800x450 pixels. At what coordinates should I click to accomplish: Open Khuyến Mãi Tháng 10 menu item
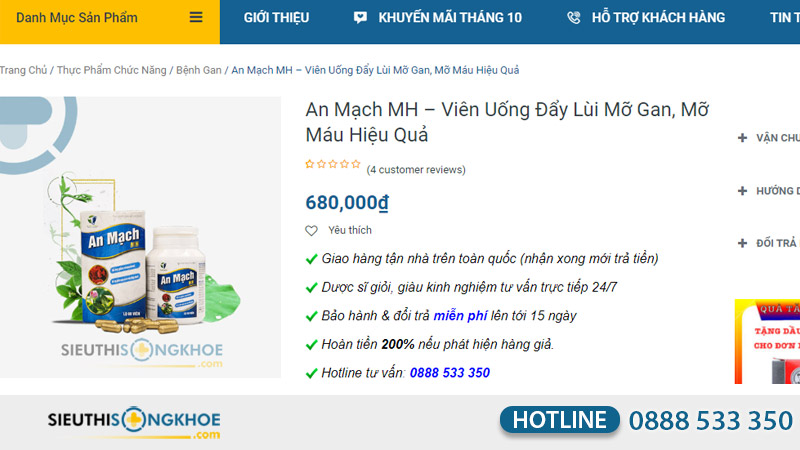tap(450, 18)
